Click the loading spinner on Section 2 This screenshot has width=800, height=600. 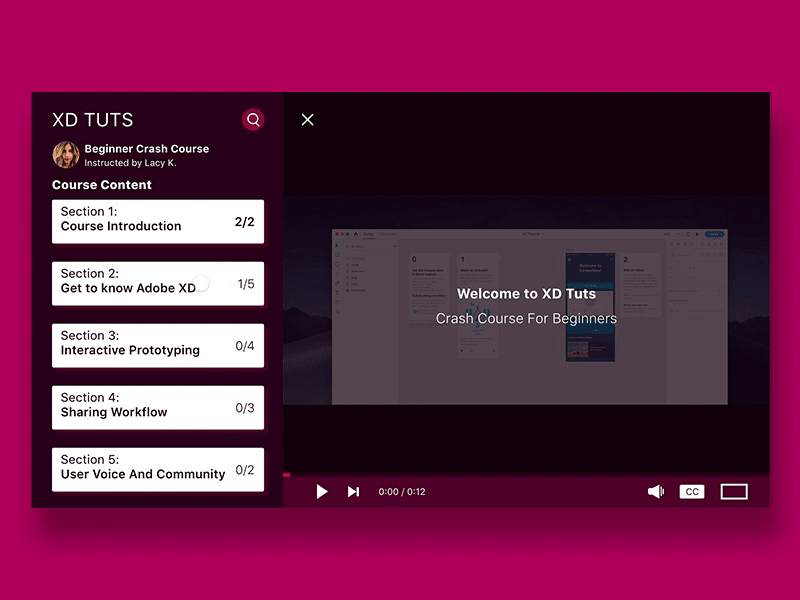(x=201, y=283)
